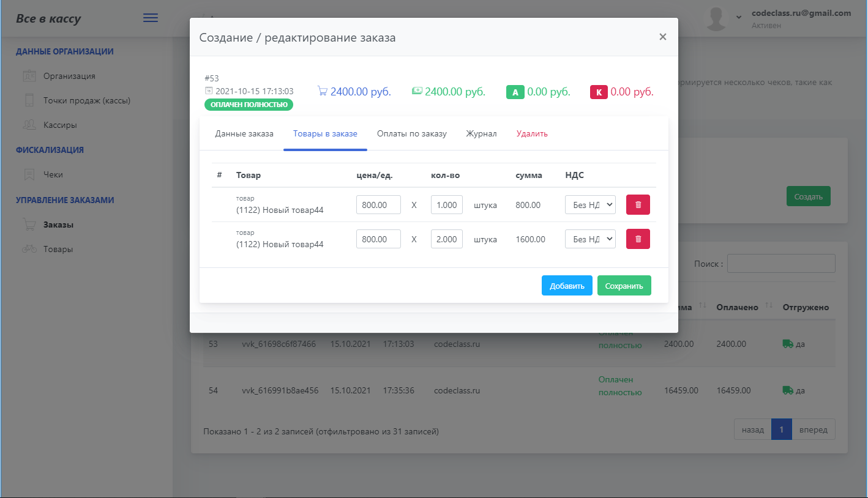Screen dimensions: 868x498
Task: Click the shopping cart total icon
Action: (322, 92)
